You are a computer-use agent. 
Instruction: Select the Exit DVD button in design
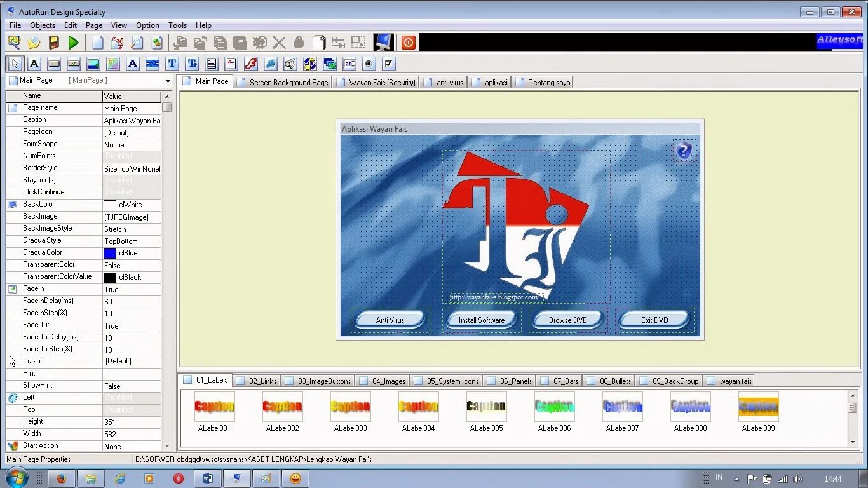point(654,320)
